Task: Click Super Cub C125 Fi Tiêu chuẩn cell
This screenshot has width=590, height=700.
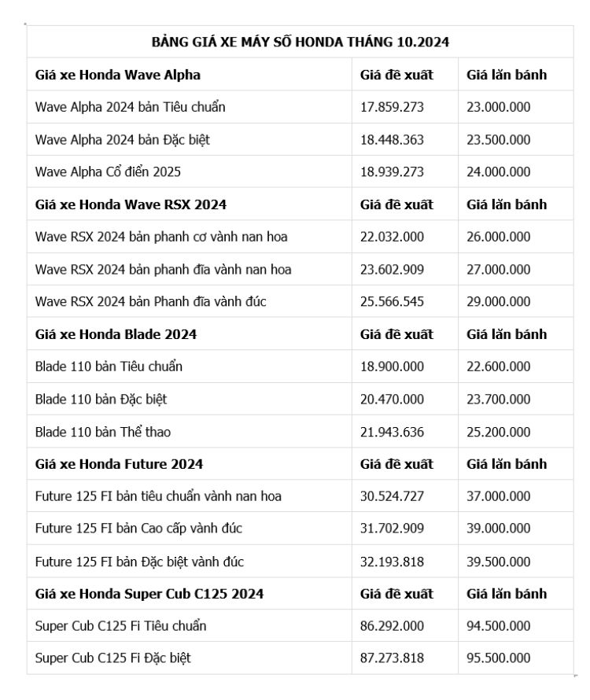Action: [120, 626]
